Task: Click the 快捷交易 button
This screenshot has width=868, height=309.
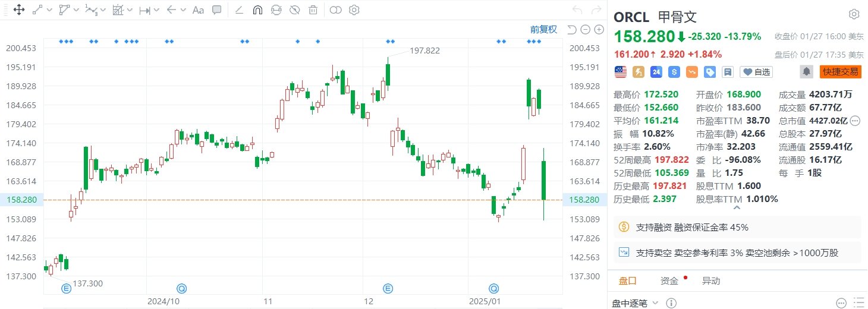Action: (840, 72)
